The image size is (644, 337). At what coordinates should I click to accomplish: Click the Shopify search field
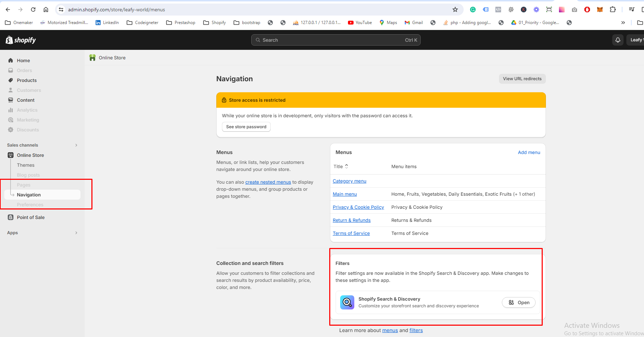click(x=336, y=40)
